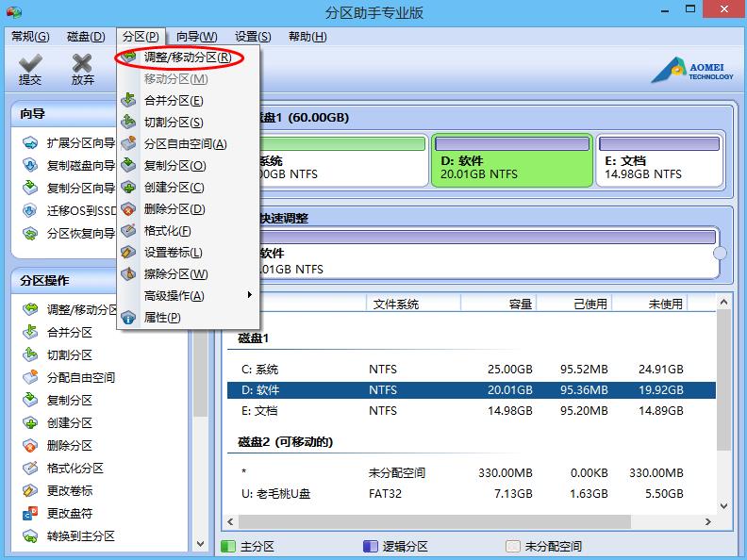Click sidebar 更改盘符 icon
The image size is (747, 560).
point(30,513)
